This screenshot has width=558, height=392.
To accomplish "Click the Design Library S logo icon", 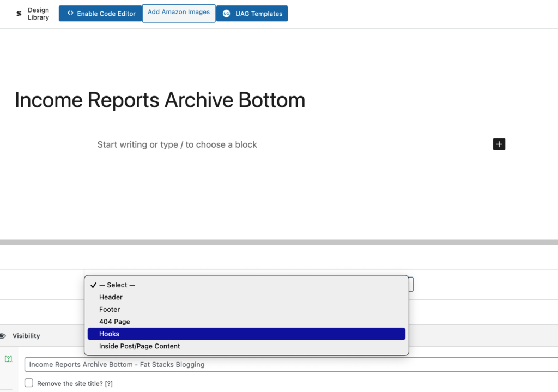I will (19, 14).
